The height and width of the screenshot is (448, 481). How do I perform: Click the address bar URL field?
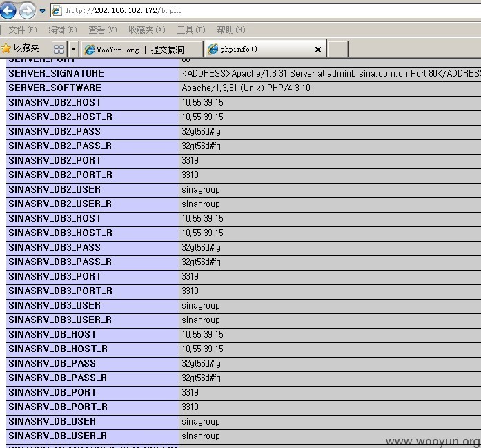(266, 11)
